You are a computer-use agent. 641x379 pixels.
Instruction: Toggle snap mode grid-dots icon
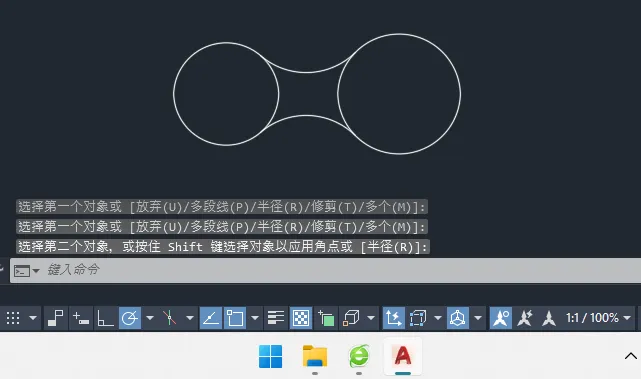(13, 318)
